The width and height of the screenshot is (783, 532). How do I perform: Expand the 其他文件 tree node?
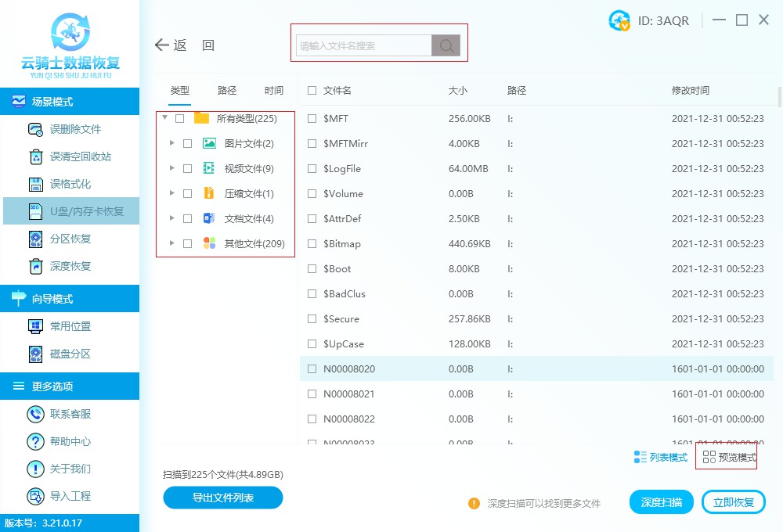171,243
